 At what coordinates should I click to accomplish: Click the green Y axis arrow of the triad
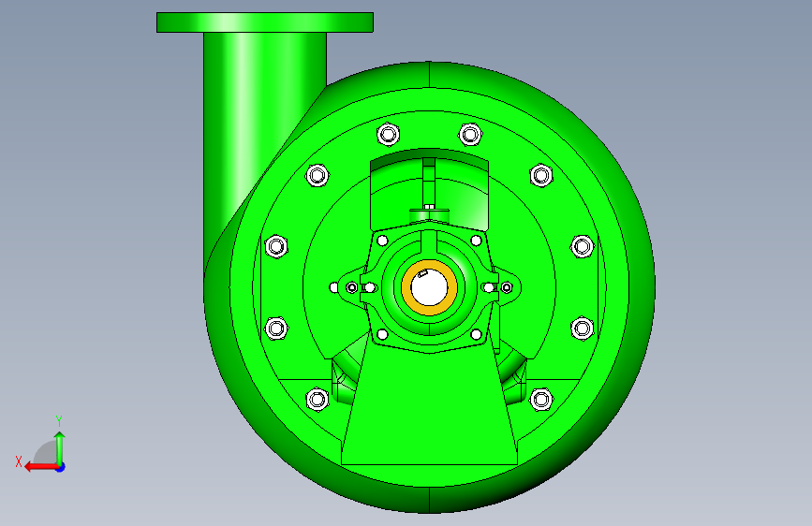pos(60,448)
